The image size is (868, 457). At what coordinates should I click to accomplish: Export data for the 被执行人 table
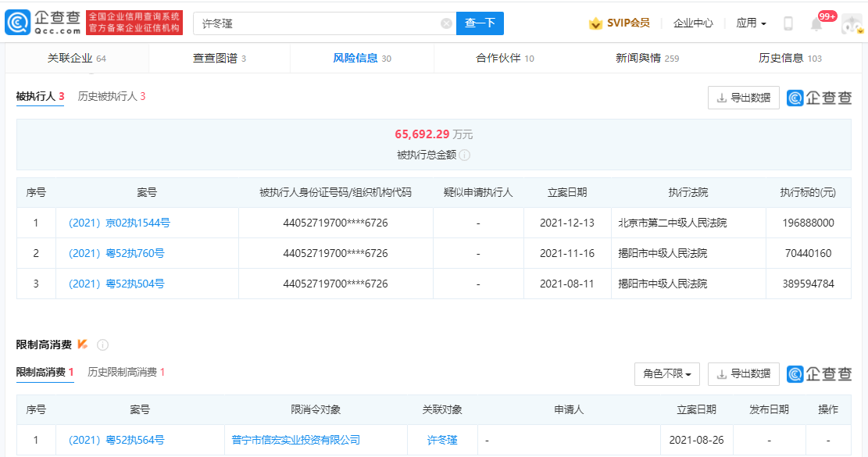744,98
